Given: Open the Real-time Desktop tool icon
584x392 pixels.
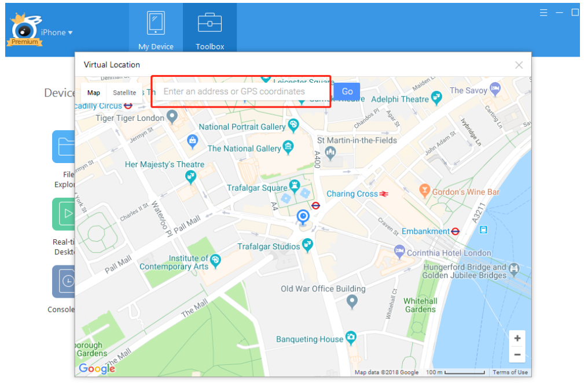Looking at the screenshot, I should pos(64,214).
